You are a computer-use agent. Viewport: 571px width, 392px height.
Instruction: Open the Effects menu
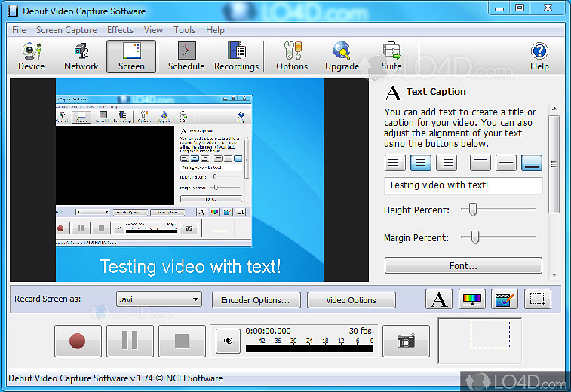click(x=120, y=30)
